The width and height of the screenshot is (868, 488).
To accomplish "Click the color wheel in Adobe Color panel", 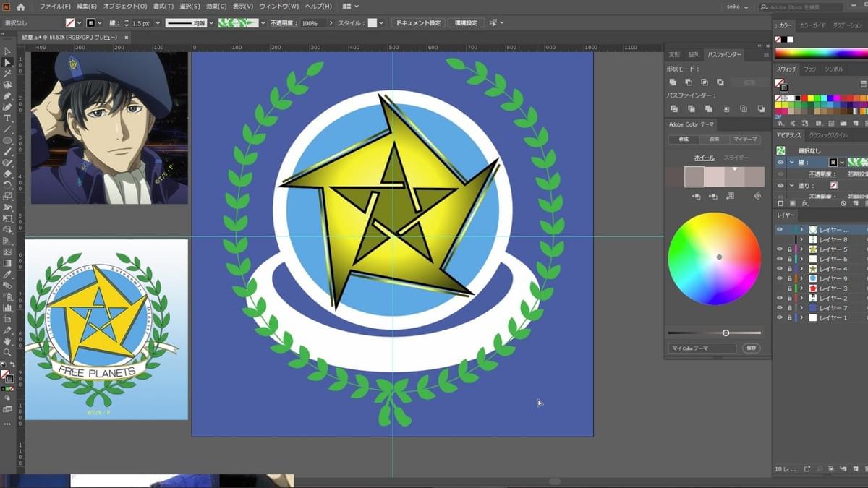I will point(715,259).
